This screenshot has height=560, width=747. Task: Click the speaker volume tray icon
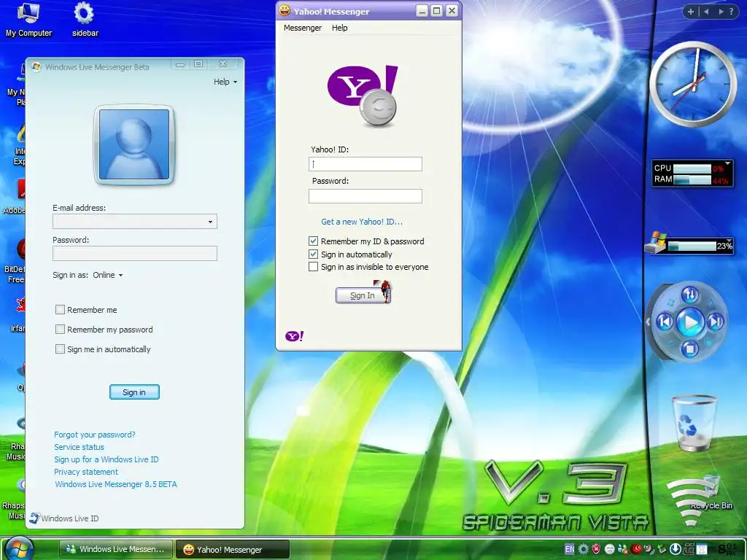click(649, 549)
